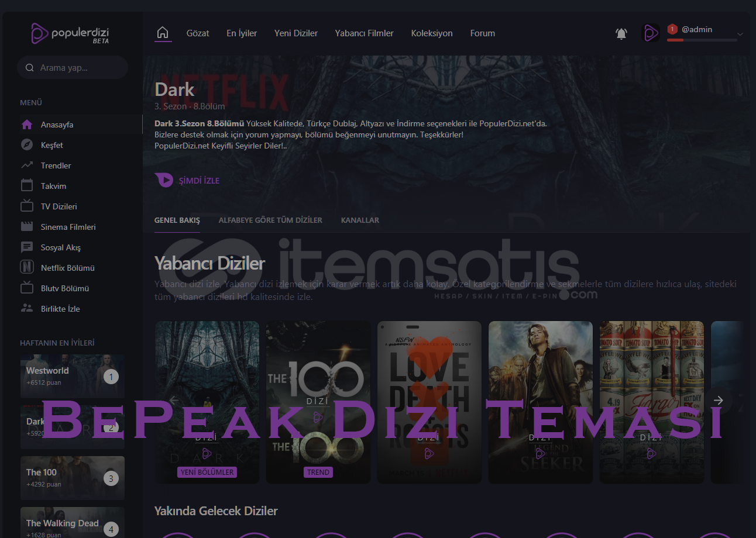Click rank 4 badge on The Walking Dead
The height and width of the screenshot is (538, 756).
(111, 530)
